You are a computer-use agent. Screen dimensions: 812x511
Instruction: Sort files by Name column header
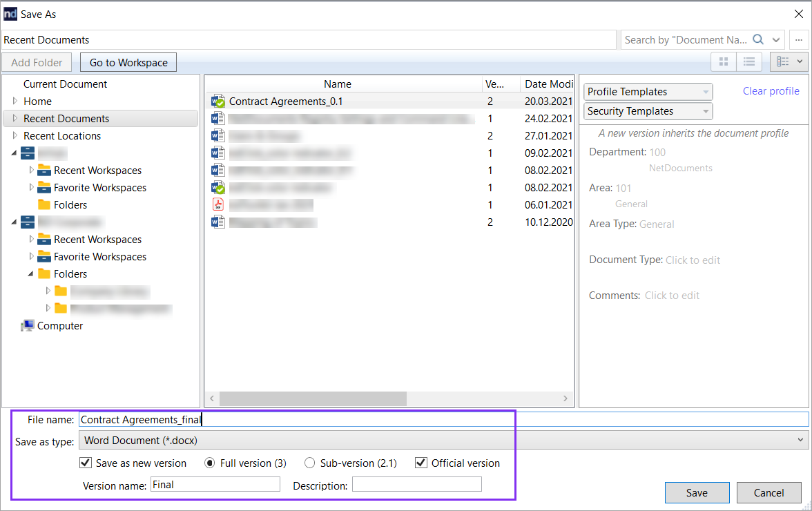(337, 84)
